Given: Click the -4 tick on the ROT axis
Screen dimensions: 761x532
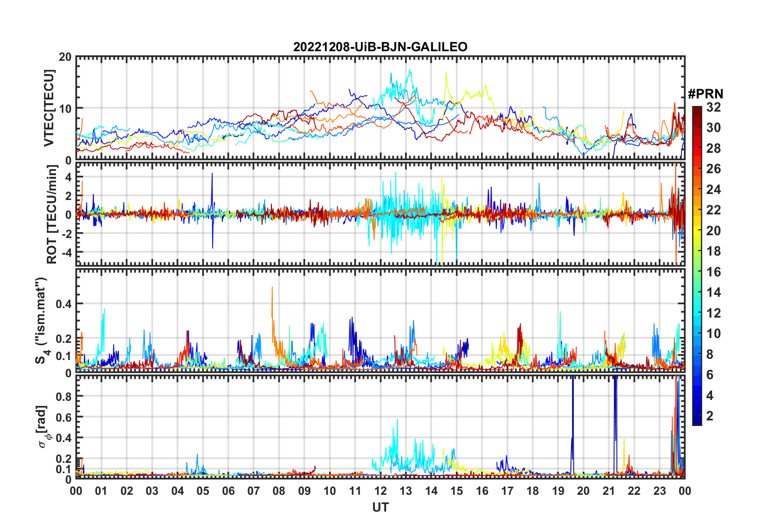Looking at the screenshot, I should click(66, 252).
